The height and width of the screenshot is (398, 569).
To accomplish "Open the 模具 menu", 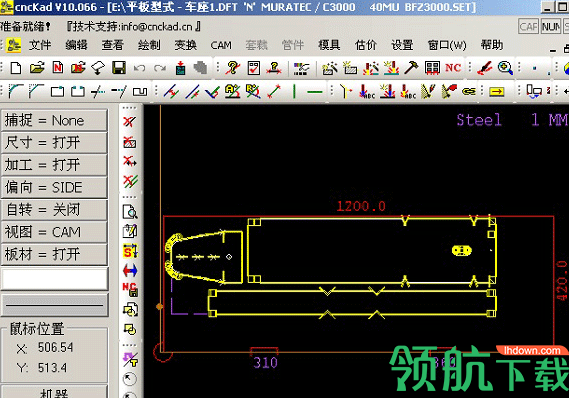I will (329, 45).
